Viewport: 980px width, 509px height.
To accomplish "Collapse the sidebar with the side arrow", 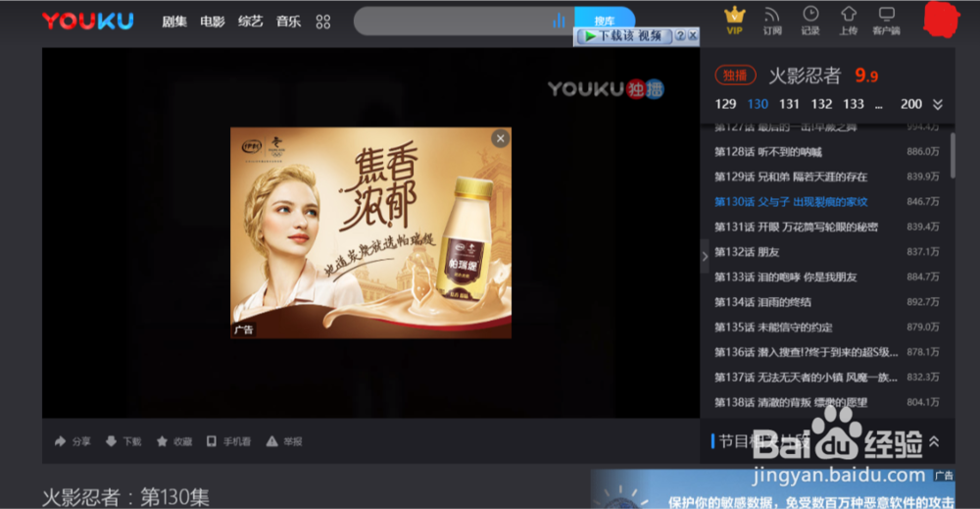I will click(705, 256).
